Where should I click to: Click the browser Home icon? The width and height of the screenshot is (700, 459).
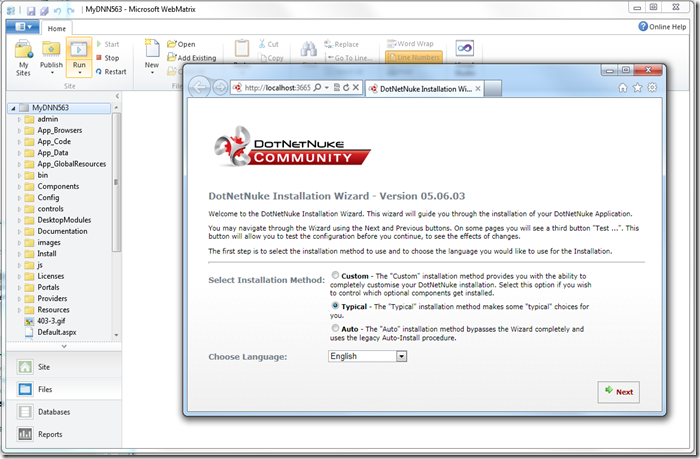coord(623,88)
